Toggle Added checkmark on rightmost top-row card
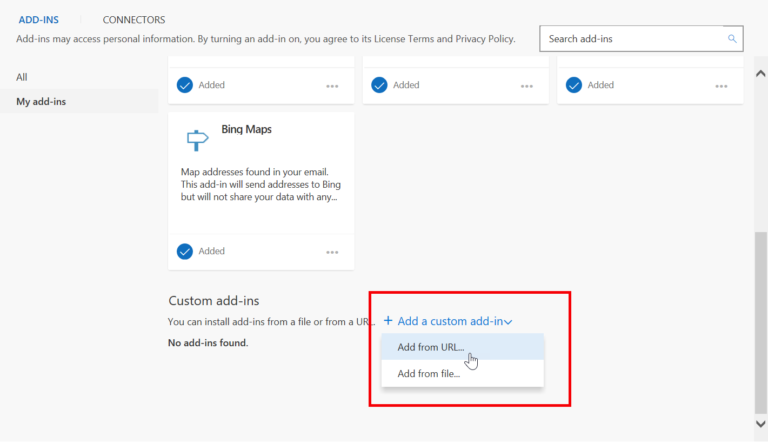Viewport: 768px width, 442px height. coord(574,85)
